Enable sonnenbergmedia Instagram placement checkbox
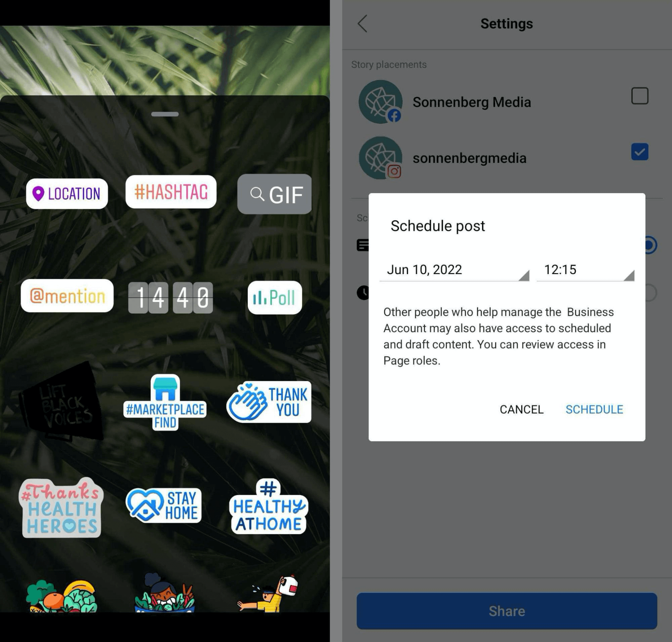The image size is (672, 642). click(x=639, y=151)
